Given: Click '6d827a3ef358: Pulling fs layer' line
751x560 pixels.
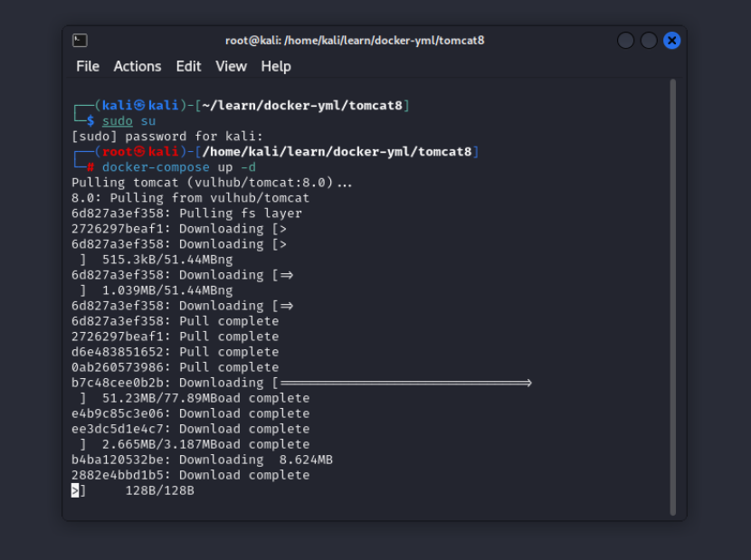Looking at the screenshot, I should tap(186, 214).
